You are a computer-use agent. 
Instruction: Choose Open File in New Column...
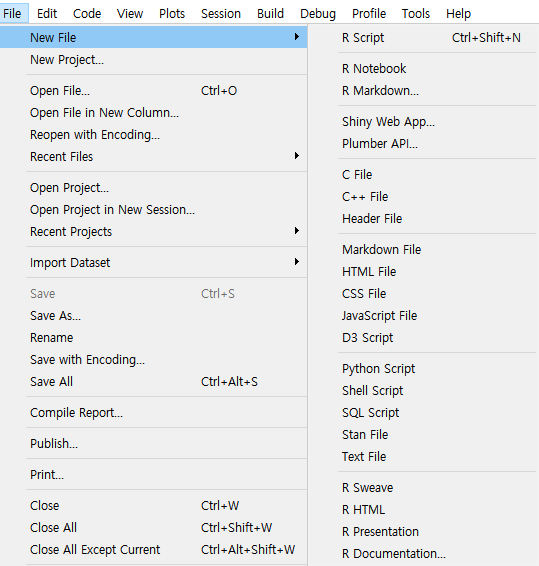[x=153, y=113]
